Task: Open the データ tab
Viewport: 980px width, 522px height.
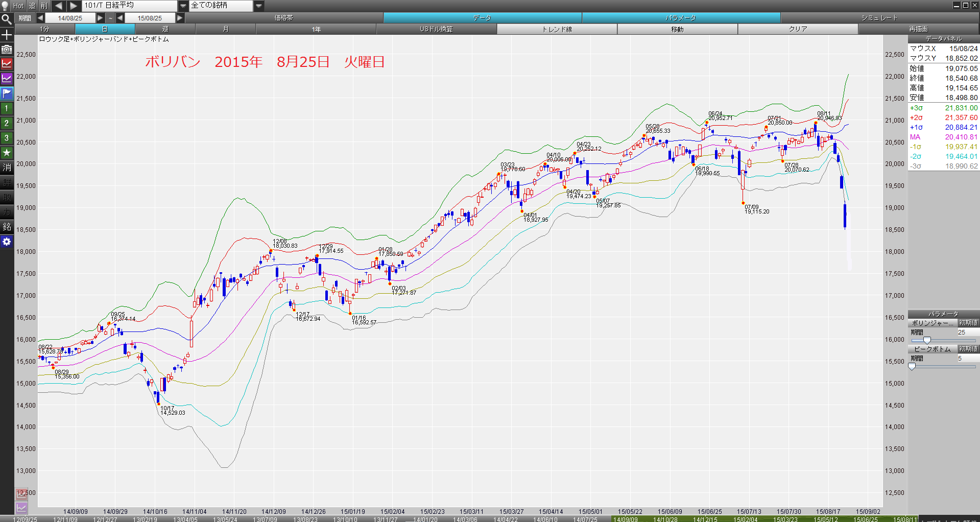Action: pyautogui.click(x=482, y=18)
